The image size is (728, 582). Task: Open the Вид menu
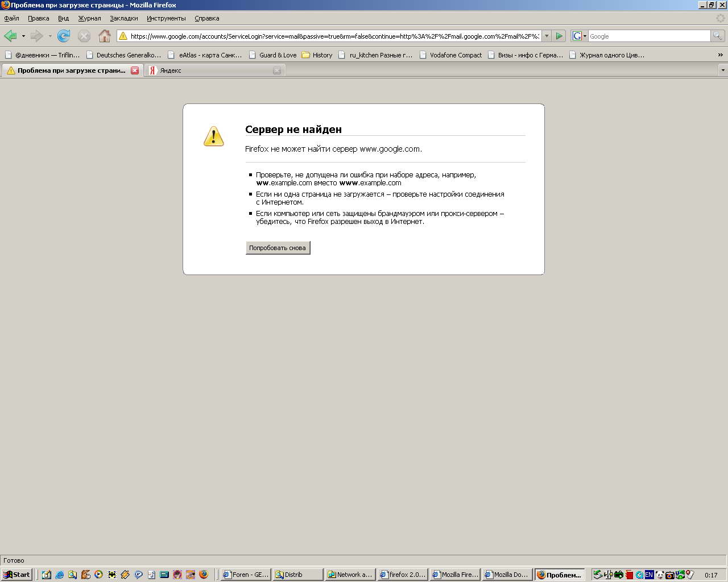(63, 18)
